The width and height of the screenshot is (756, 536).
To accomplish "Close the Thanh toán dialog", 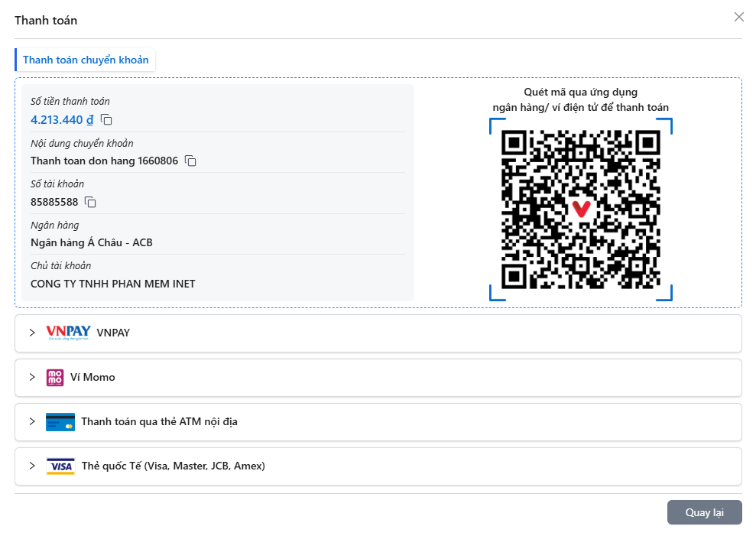I will pyautogui.click(x=738, y=18).
